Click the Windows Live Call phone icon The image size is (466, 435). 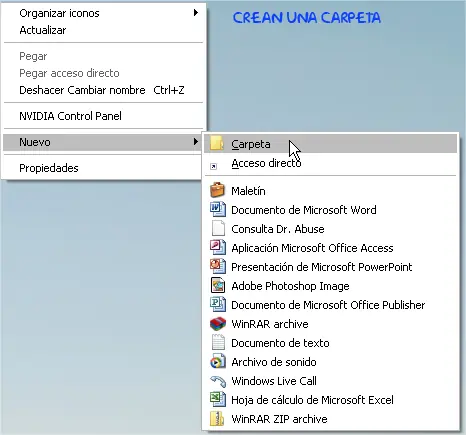point(218,381)
